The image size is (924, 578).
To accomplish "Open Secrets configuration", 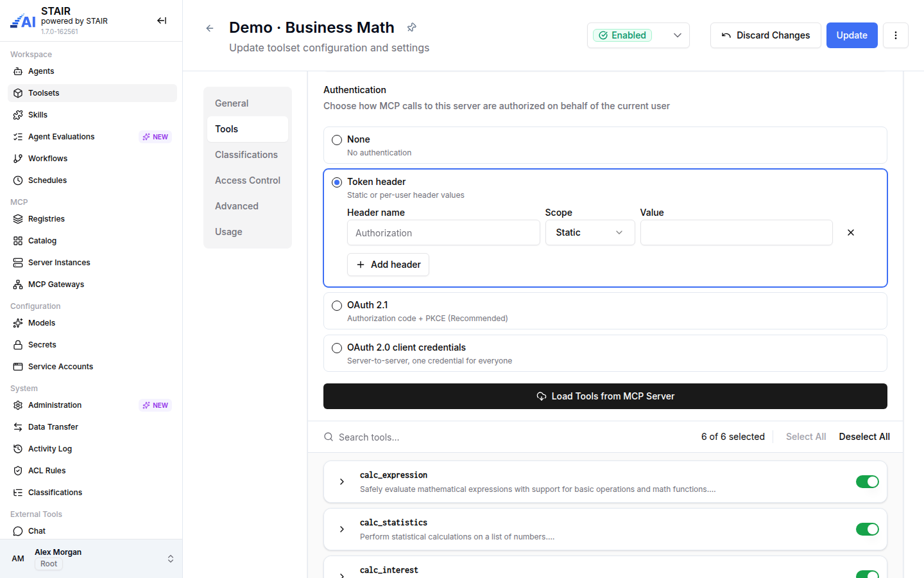I will coord(92,345).
